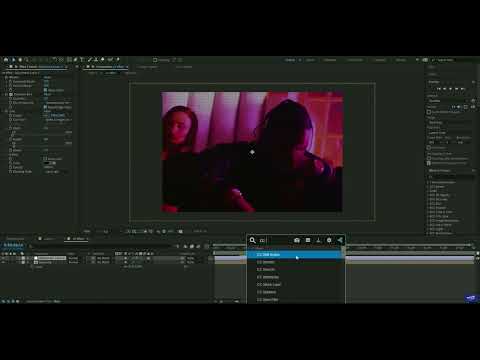Open the Effects & Presets panel menu

(473, 170)
